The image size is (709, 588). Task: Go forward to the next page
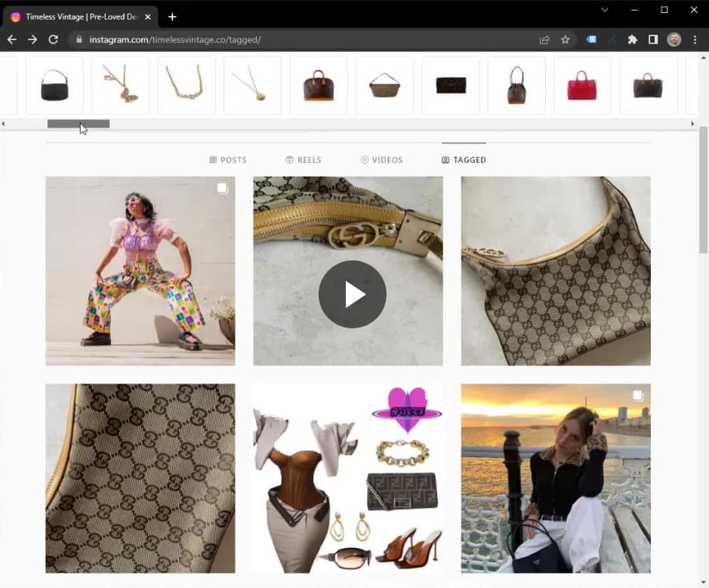(x=32, y=40)
